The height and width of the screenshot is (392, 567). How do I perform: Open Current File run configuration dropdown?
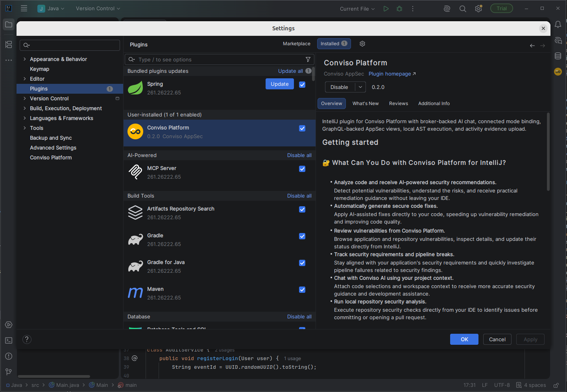(357, 9)
